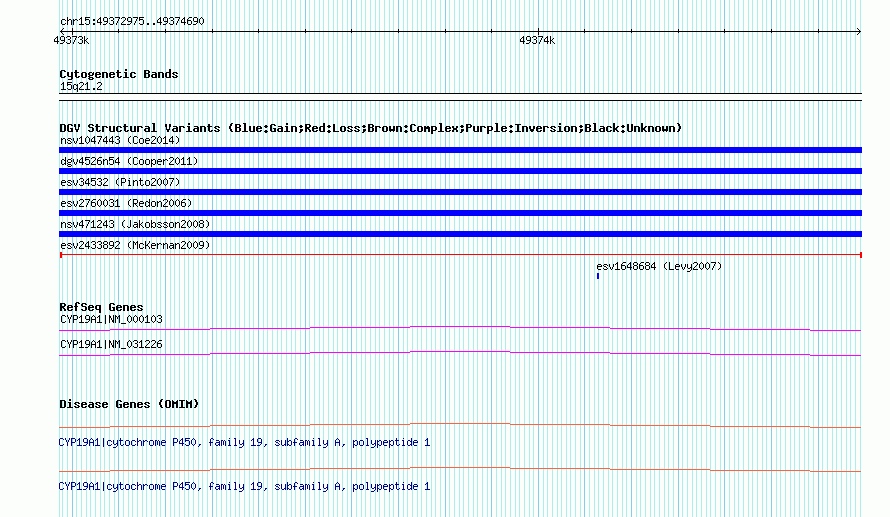Click the esv2760031 (Redon2006) label
This screenshot has width=890, height=517.
click(126, 203)
